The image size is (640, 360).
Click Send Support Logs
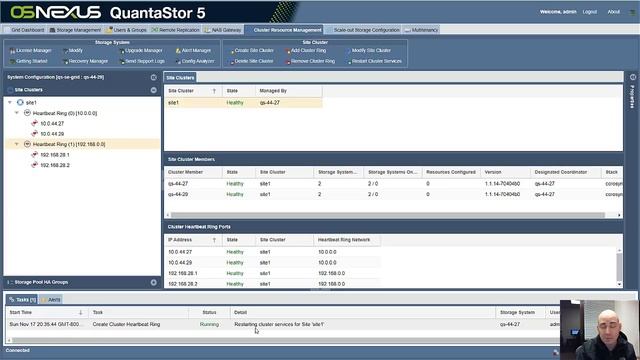(142, 61)
